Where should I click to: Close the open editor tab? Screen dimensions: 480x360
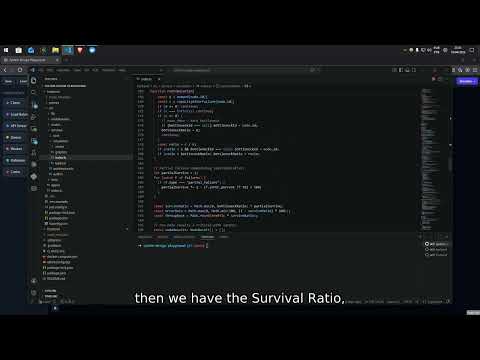(159, 79)
